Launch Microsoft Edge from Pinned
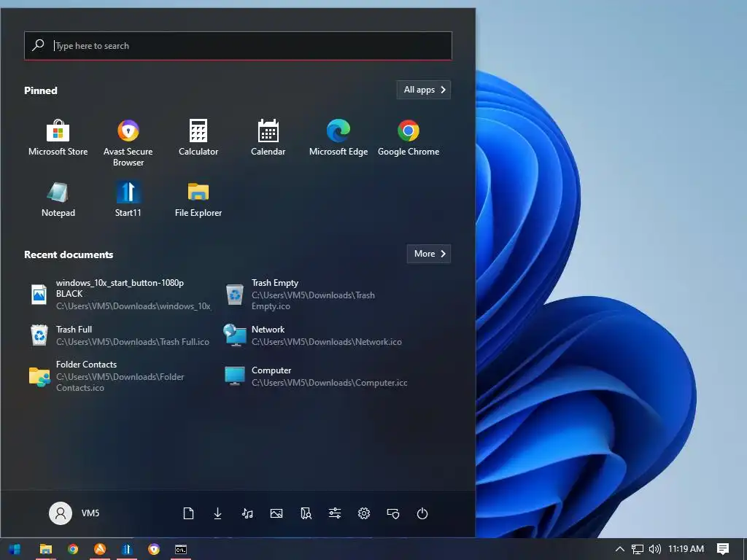This screenshot has height=560, width=747. [338, 138]
